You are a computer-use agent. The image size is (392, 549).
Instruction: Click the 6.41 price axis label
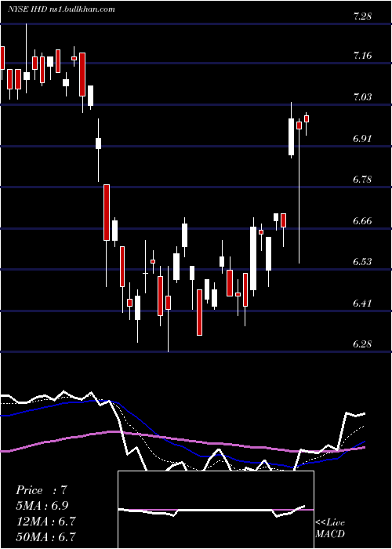[x=362, y=303]
